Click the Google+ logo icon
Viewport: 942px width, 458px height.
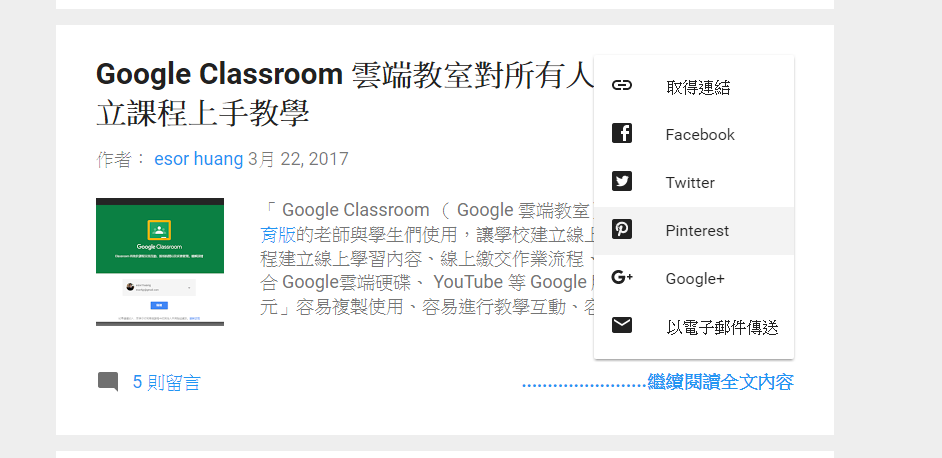pyautogui.click(x=622, y=277)
